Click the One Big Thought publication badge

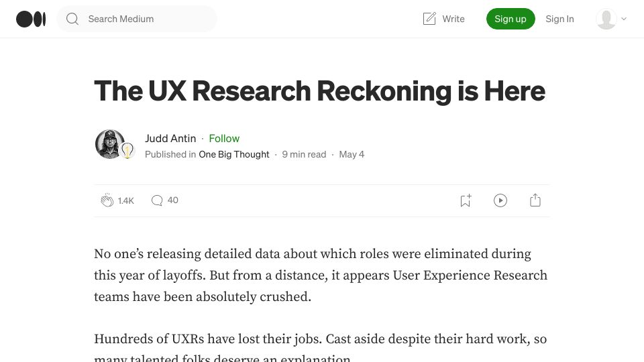127,151
